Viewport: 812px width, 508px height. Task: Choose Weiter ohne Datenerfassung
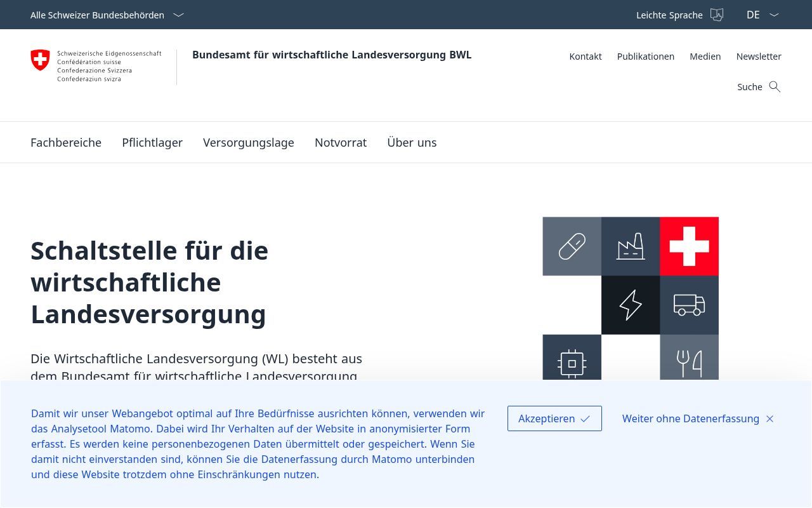[x=698, y=418]
